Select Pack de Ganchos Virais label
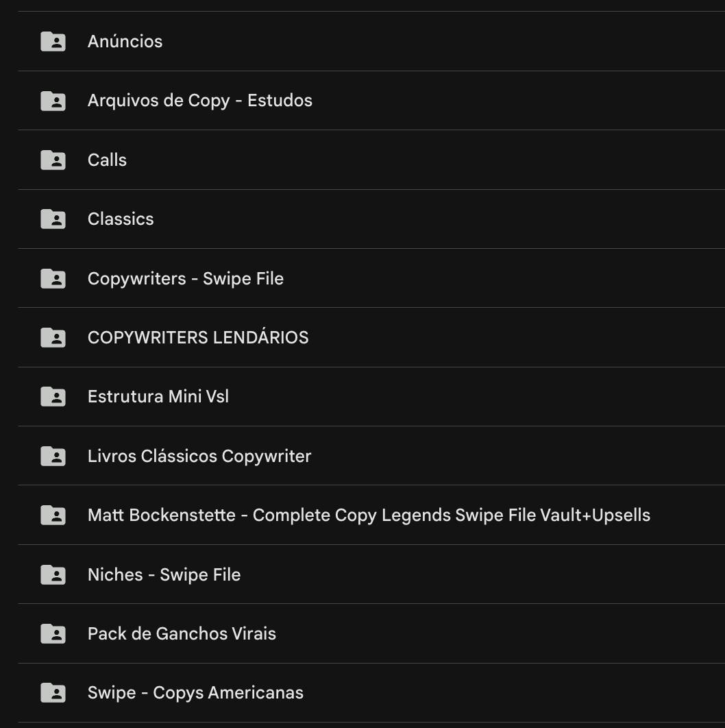This screenshot has height=728, width=725. point(182,634)
